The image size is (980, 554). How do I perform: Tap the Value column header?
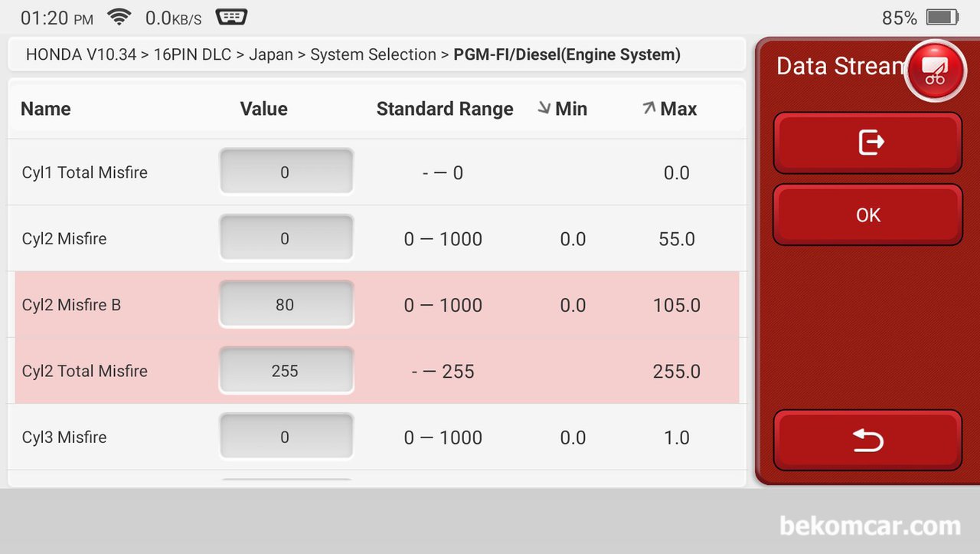point(264,109)
